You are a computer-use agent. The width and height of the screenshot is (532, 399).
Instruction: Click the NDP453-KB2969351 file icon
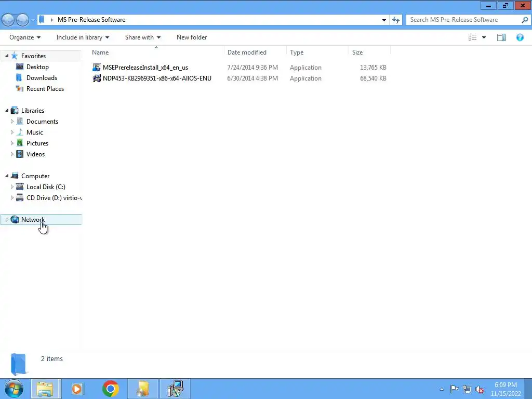point(96,78)
